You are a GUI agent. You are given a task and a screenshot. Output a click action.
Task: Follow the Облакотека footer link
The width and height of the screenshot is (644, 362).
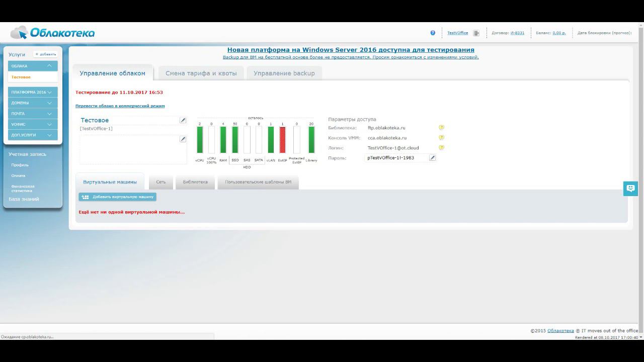point(560,331)
